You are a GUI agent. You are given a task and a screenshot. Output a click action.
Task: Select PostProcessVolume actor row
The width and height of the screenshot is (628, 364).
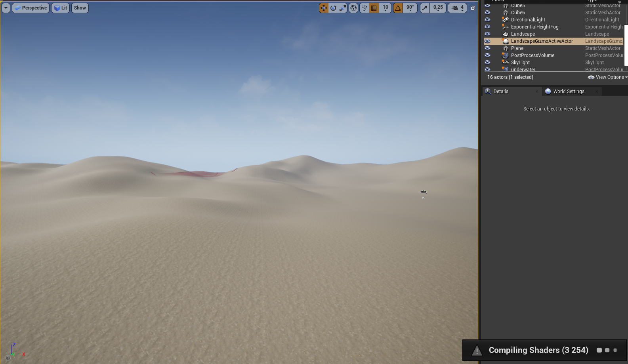pos(554,55)
